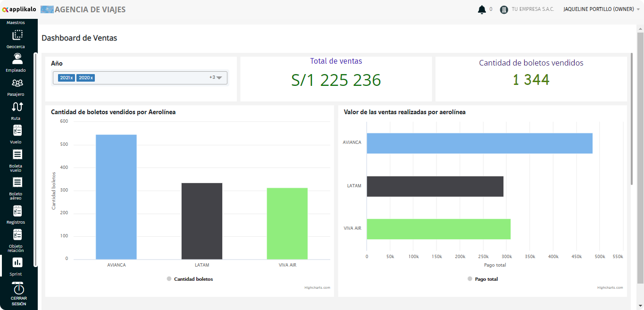Select the Sprint chart icon in sidebar
The width and height of the screenshot is (644, 310).
17,262
